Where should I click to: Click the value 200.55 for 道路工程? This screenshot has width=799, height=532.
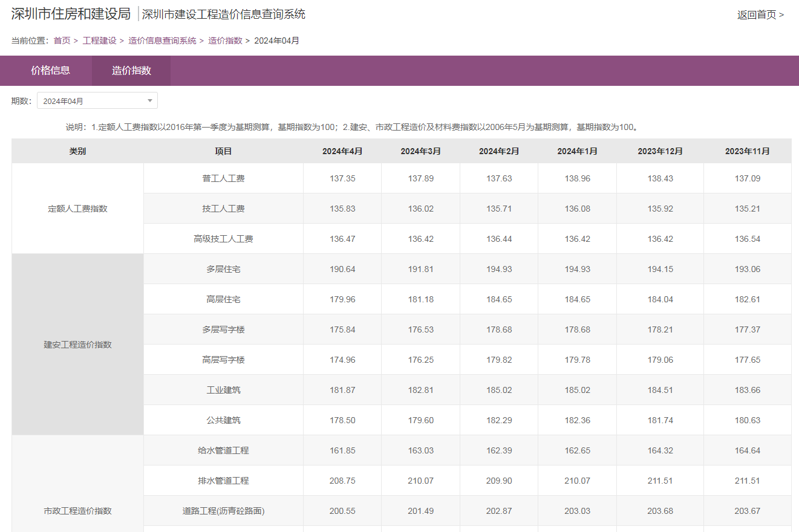pos(342,511)
